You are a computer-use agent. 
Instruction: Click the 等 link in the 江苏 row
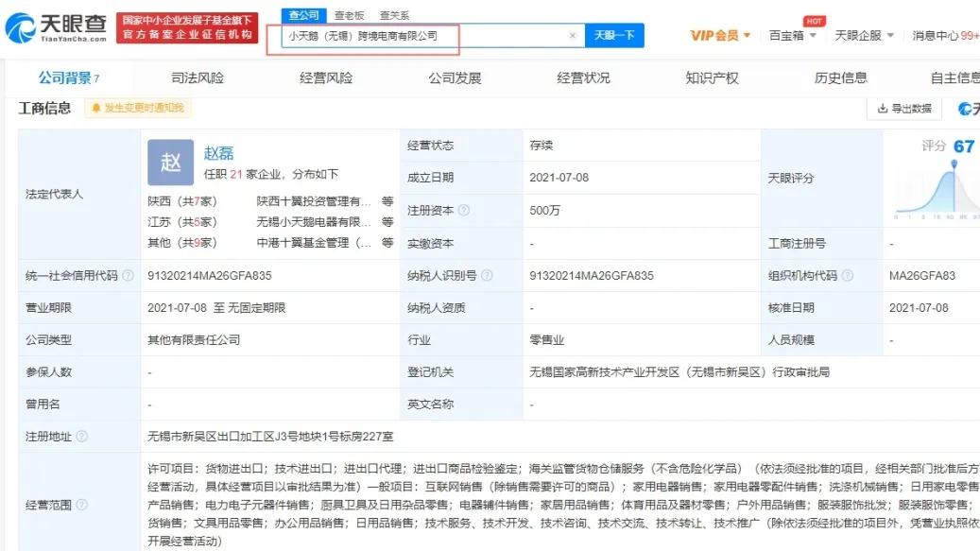point(387,222)
